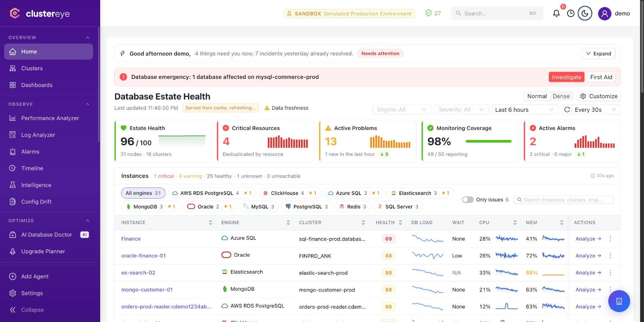Switch to Normal density view

pos(537,96)
